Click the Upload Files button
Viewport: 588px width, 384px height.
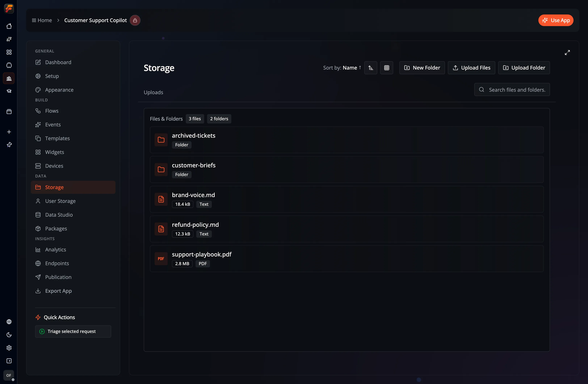471,68
